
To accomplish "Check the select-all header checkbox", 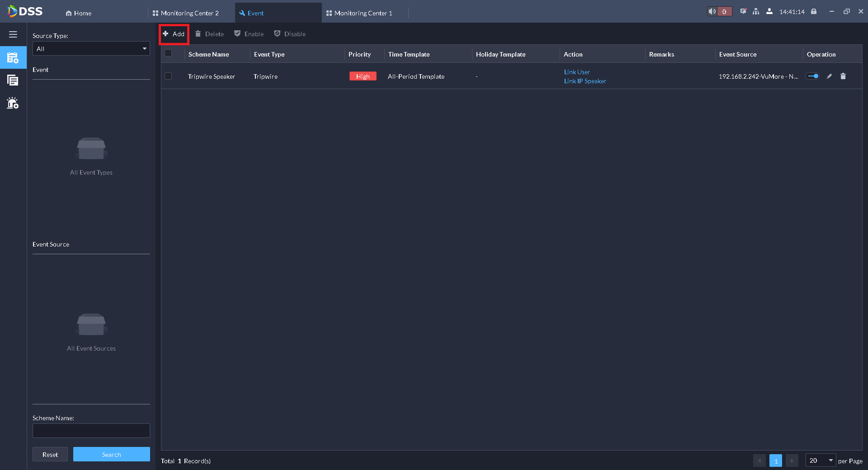I will [x=168, y=53].
